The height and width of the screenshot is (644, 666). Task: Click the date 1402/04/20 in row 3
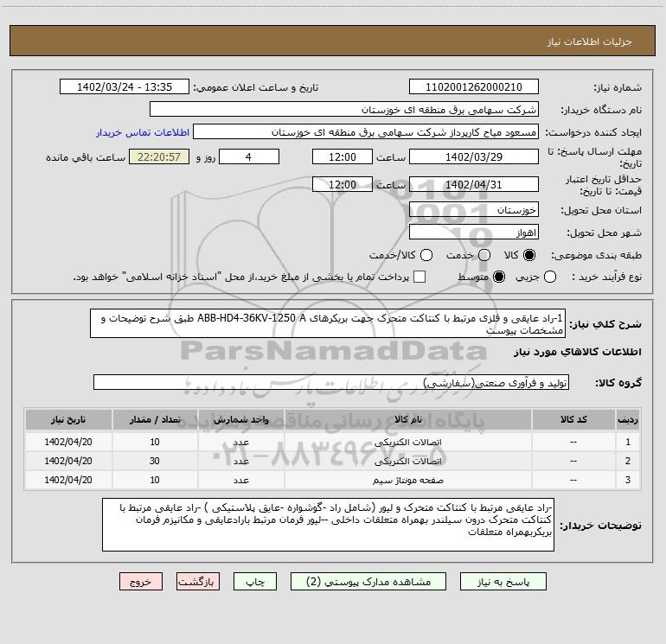click(x=68, y=480)
